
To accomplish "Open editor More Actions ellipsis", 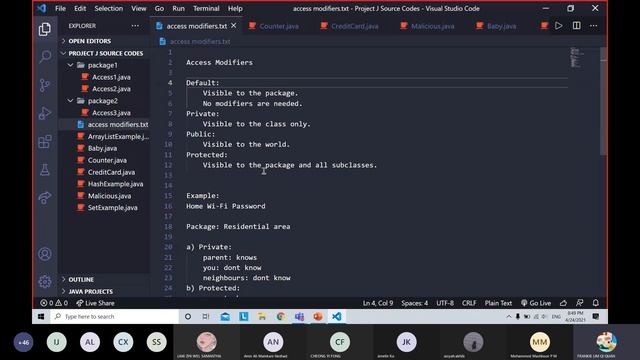I will [x=593, y=26].
